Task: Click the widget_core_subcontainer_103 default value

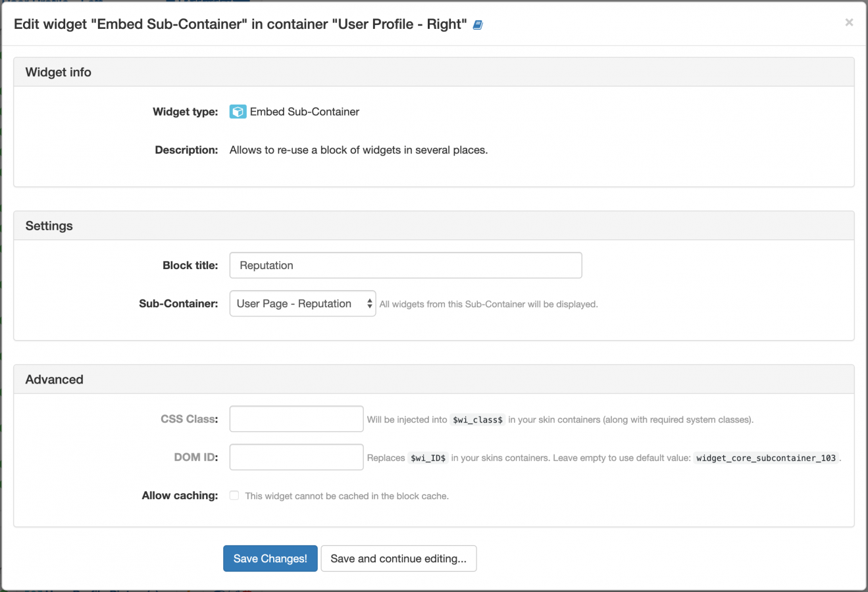Action: [x=766, y=458]
